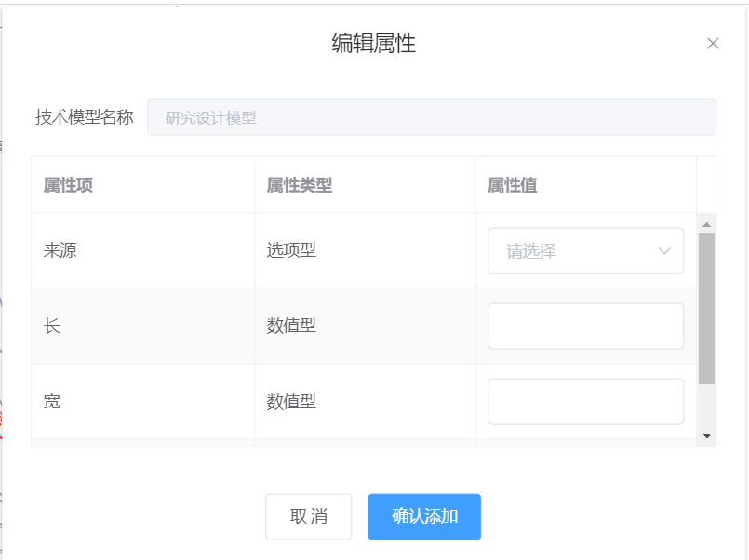Click the scrollbar up arrow in the table
This screenshot has width=749, height=560.
(706, 224)
